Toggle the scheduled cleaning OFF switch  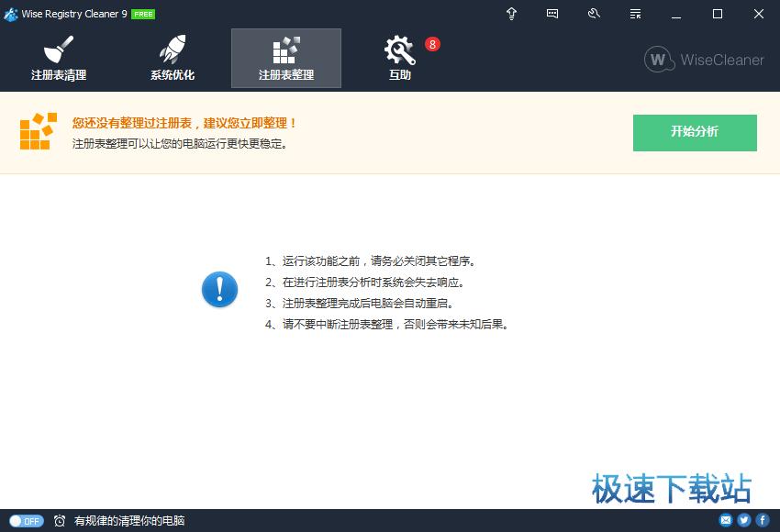tap(26, 521)
